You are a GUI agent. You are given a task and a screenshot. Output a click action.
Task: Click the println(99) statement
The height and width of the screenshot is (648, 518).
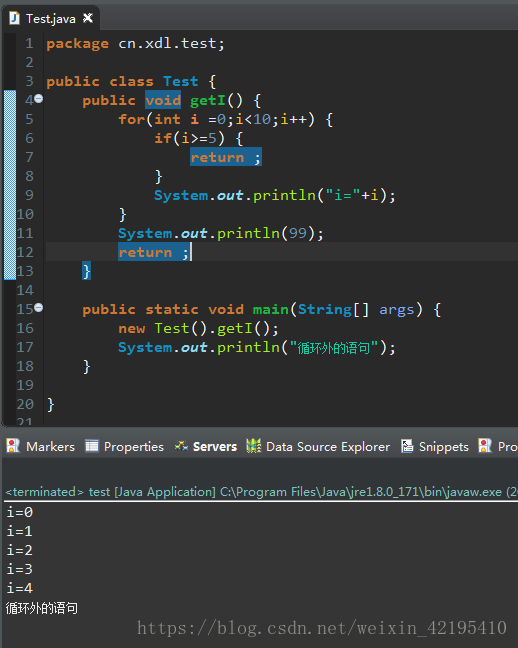(x=221, y=233)
